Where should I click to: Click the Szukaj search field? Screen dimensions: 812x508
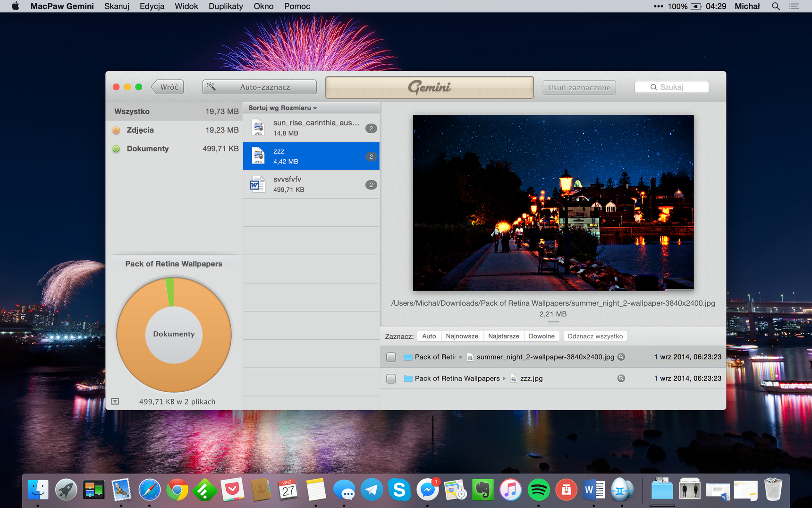tap(671, 87)
